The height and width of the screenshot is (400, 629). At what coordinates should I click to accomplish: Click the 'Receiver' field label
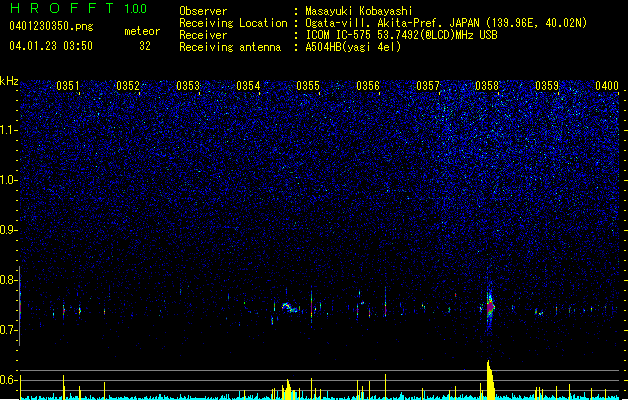click(x=203, y=35)
